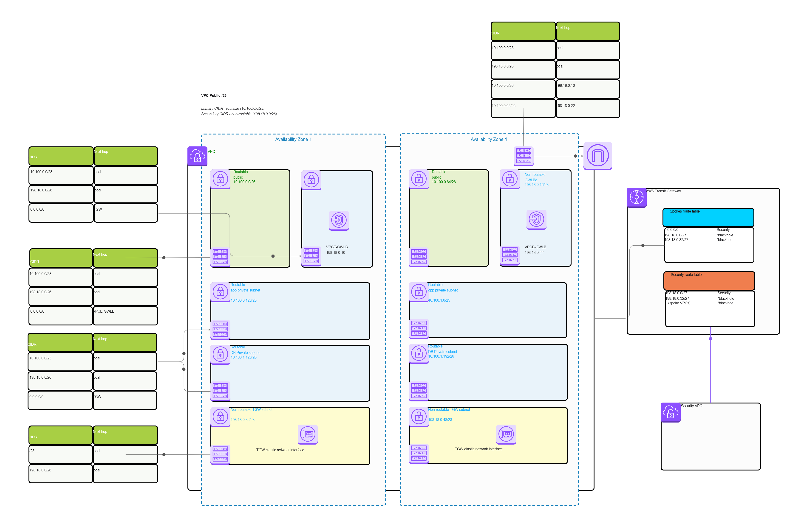This screenshot has height=532, width=804.
Task: Select the VPC Public-/23 title text
Action: point(214,96)
